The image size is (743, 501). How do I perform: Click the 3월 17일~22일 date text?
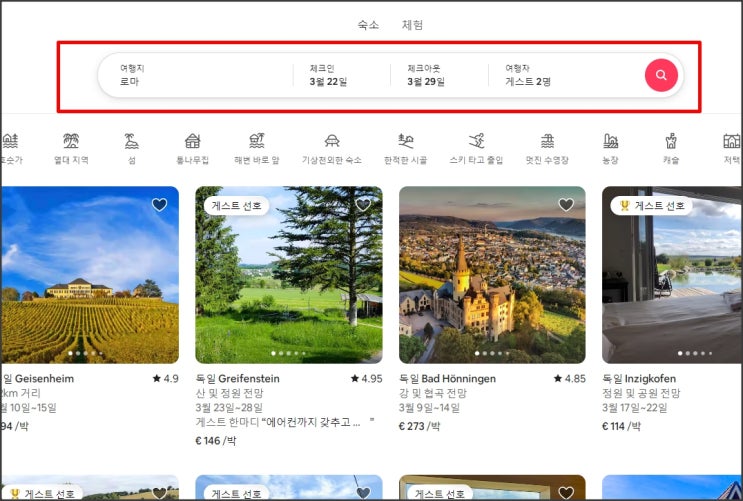pyautogui.click(x=634, y=408)
